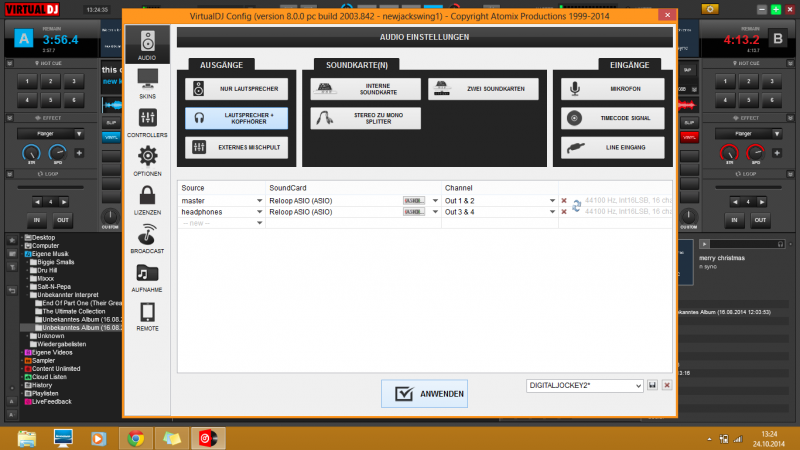Image resolution: width=800 pixels, height=450 pixels.
Task: Open deck A Flanger effect dropdown
Action: (x=51, y=134)
